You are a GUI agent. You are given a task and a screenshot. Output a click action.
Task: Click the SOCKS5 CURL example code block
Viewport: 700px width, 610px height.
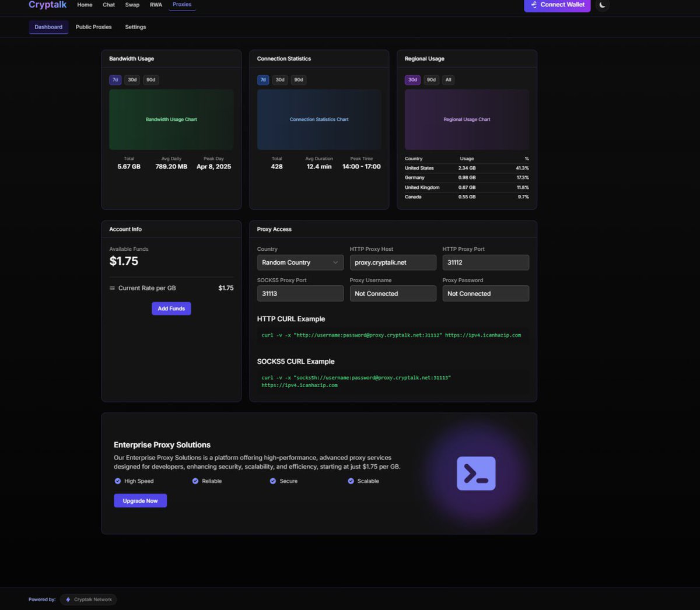pos(393,381)
